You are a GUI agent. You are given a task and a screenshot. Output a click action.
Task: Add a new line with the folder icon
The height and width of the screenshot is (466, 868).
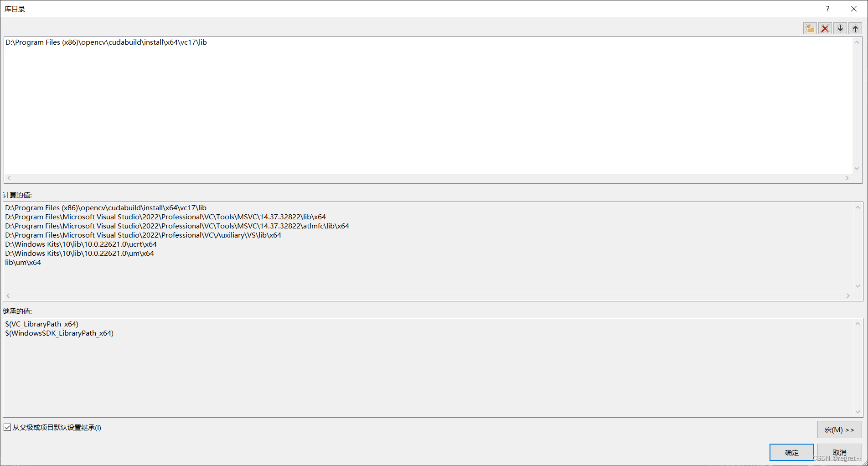point(810,28)
